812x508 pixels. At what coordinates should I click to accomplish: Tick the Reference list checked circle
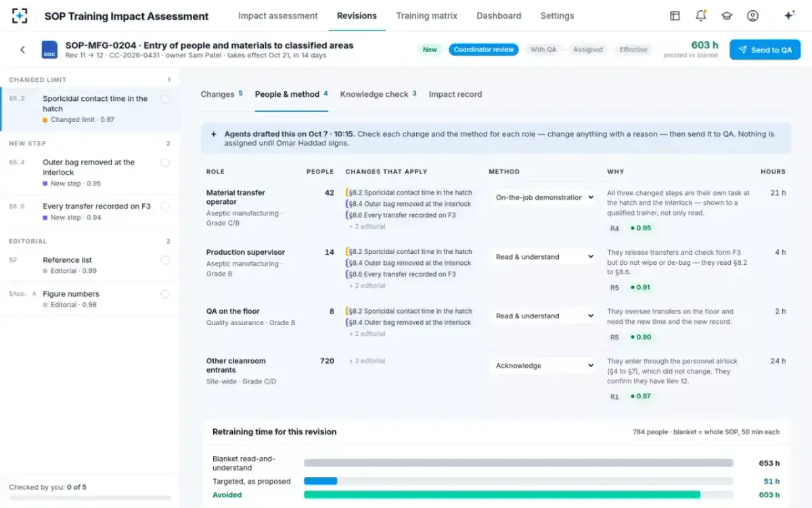[x=165, y=260]
